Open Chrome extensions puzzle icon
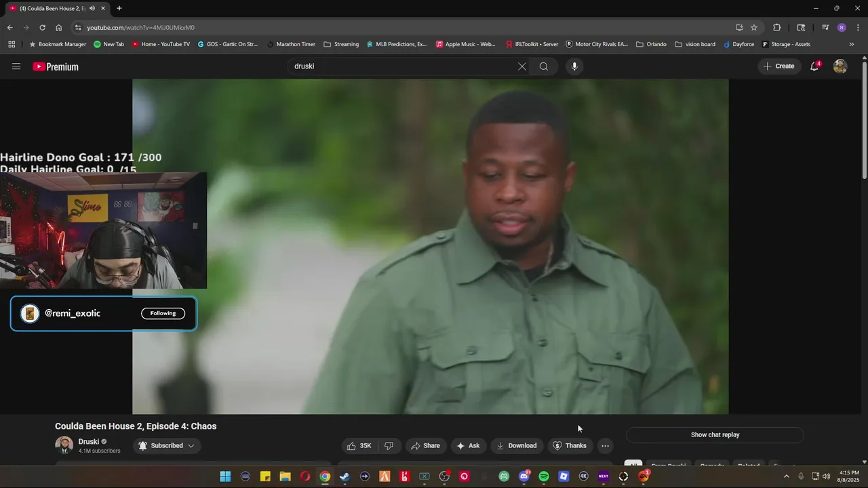Screen dimensions: 868x488 (777, 27)
